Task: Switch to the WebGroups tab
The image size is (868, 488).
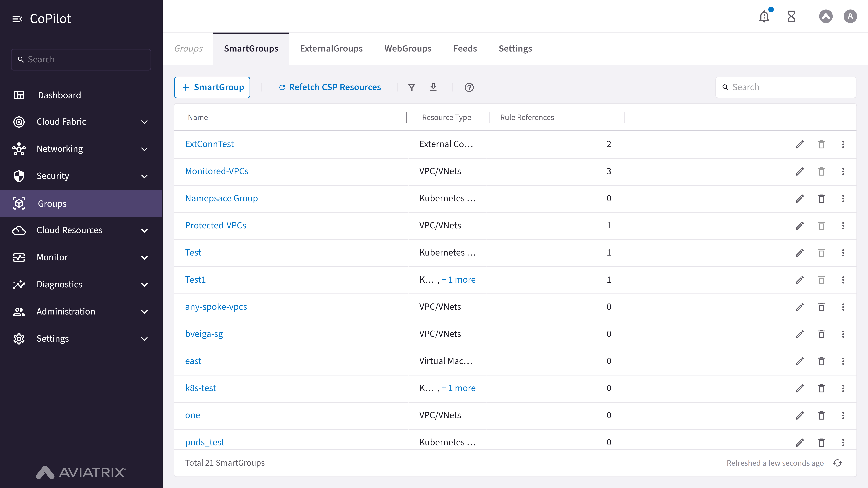Action: pyautogui.click(x=408, y=49)
